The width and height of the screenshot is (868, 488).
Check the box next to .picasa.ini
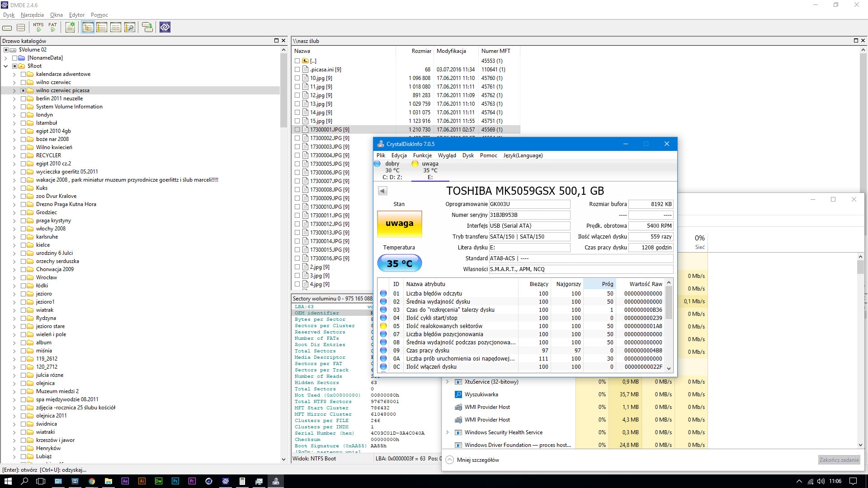(297, 70)
